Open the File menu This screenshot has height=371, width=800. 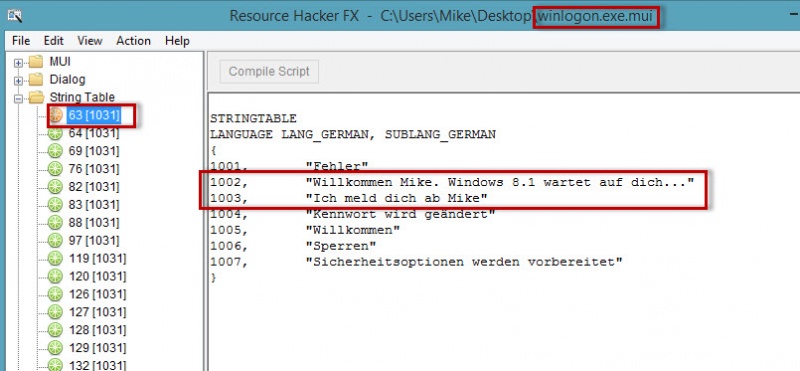tap(21, 41)
